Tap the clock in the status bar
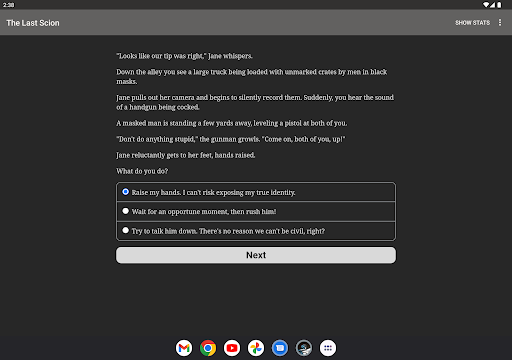Screen dimensions: 512x360 point(9,5)
